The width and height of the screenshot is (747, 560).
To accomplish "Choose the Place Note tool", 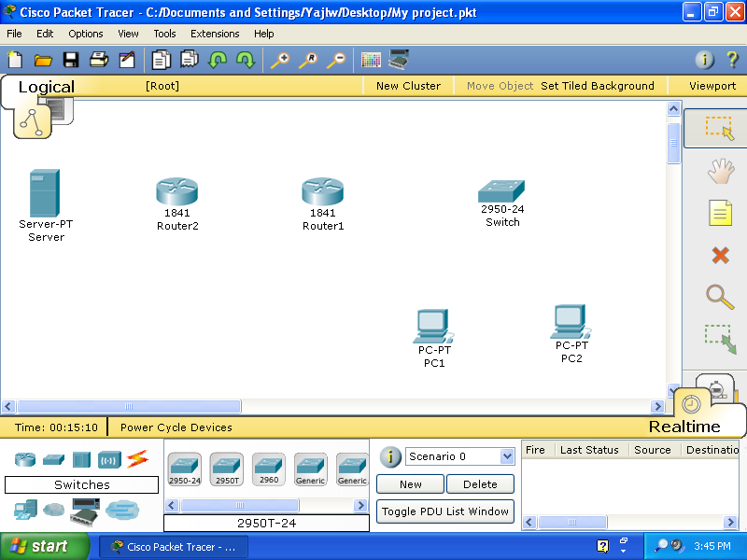I will point(720,213).
